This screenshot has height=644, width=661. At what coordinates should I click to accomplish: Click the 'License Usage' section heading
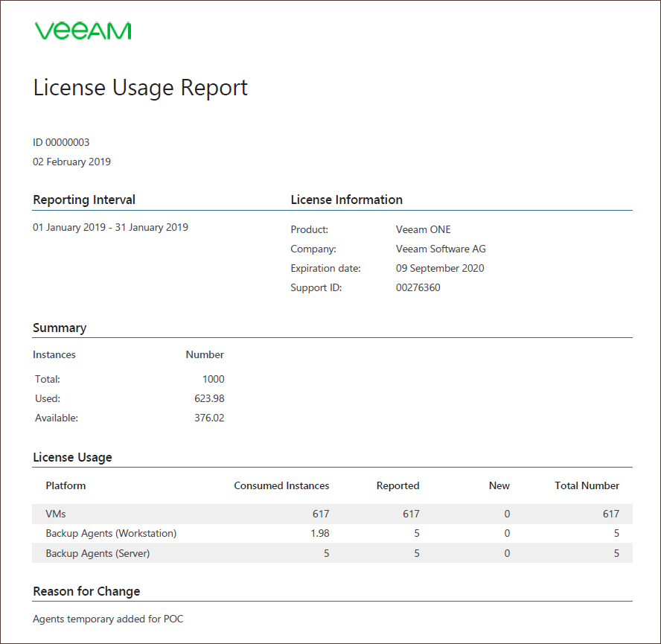click(x=72, y=458)
